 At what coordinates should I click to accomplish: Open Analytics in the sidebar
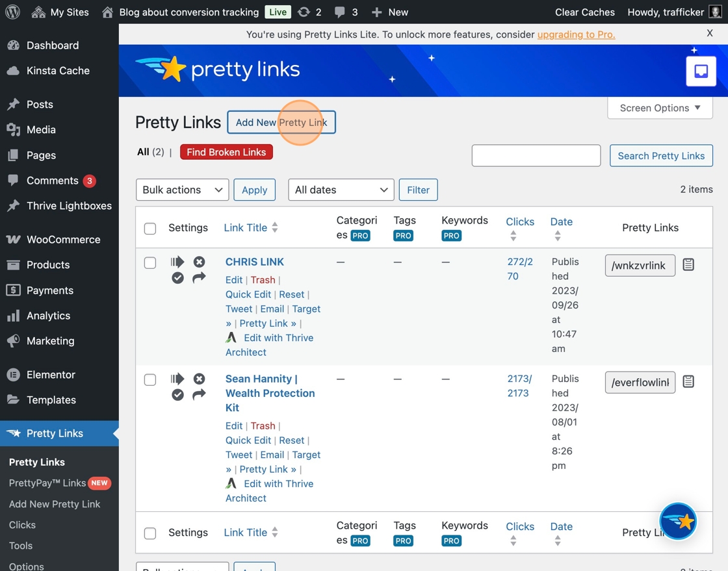tap(59, 316)
